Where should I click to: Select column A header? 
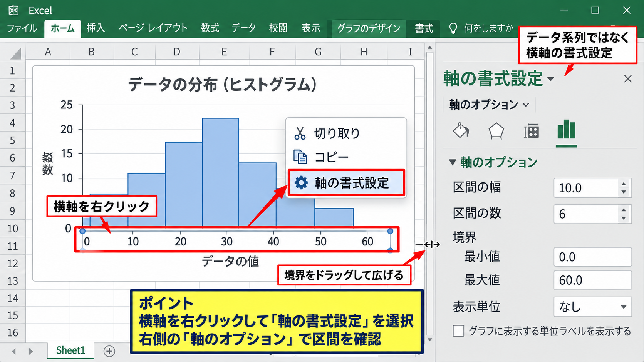[48, 52]
